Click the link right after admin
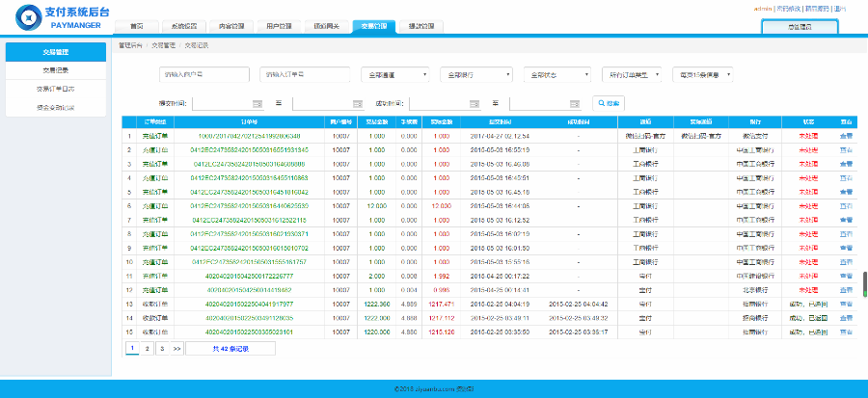The height and width of the screenshot is (398, 868). point(788,9)
